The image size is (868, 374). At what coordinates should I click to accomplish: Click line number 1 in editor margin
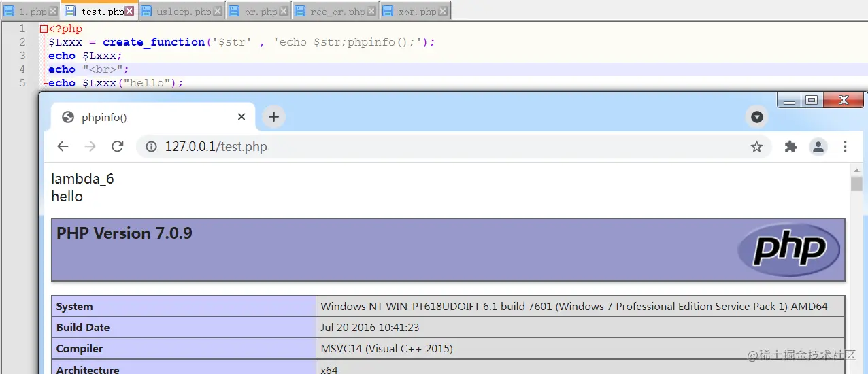tap(22, 29)
